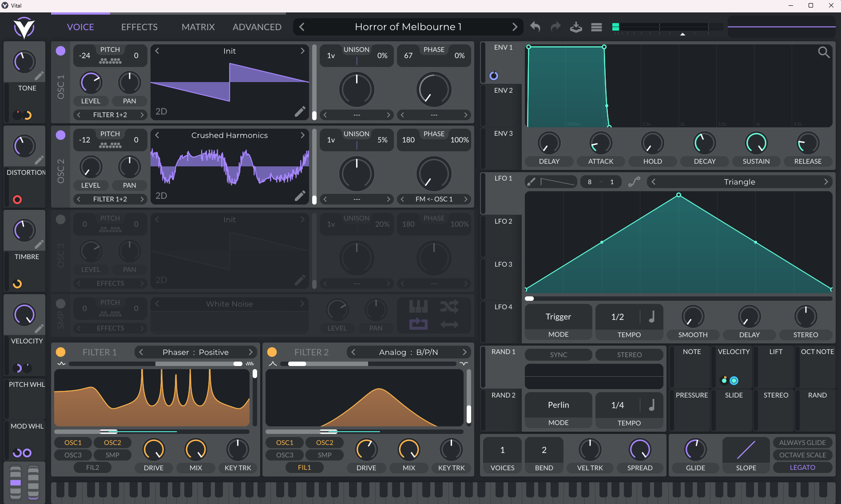This screenshot has width=841, height=504.
Task: Click the sampler random shuffle icon
Action: point(449,306)
